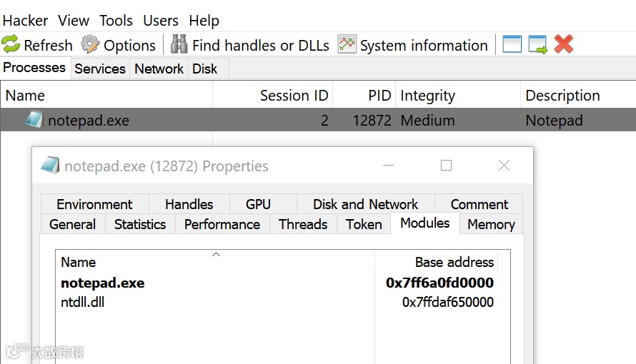Click the notepad.exe process icon in the list

click(x=34, y=120)
